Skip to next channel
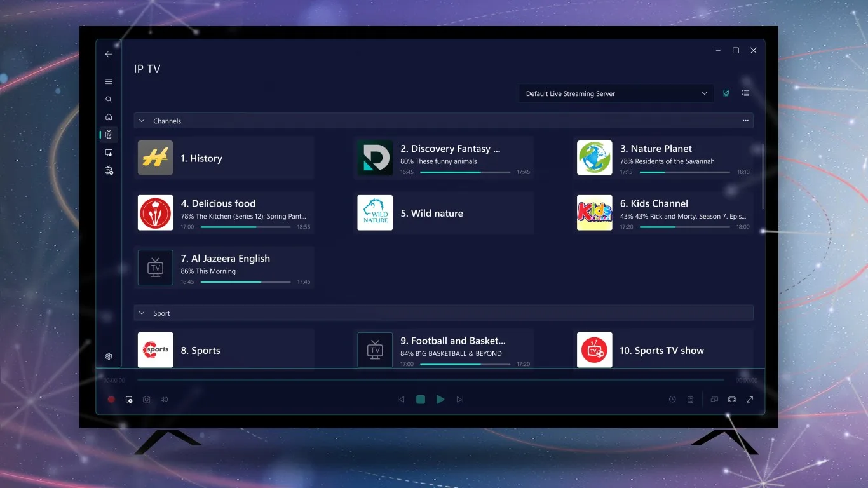The height and width of the screenshot is (488, 868). coord(460,400)
